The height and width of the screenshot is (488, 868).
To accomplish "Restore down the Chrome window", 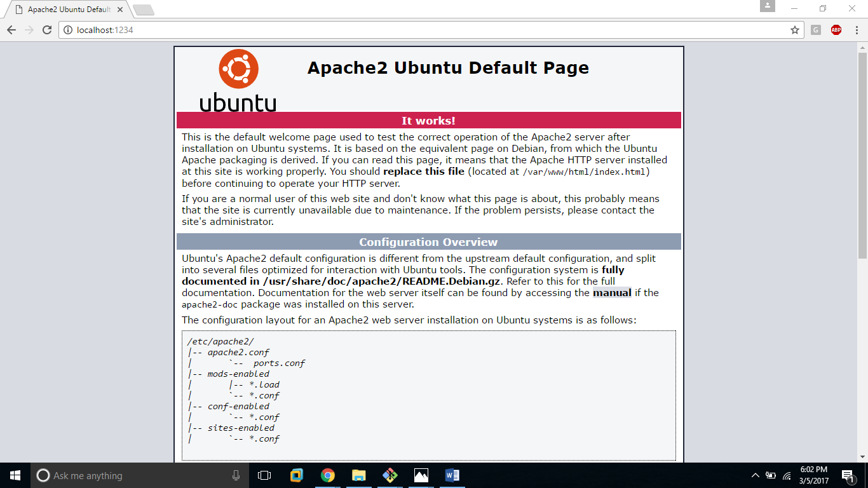I will [x=823, y=8].
